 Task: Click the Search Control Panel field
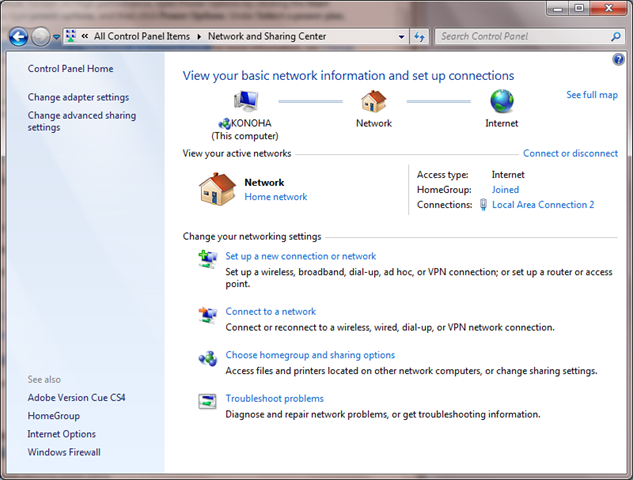[x=520, y=36]
